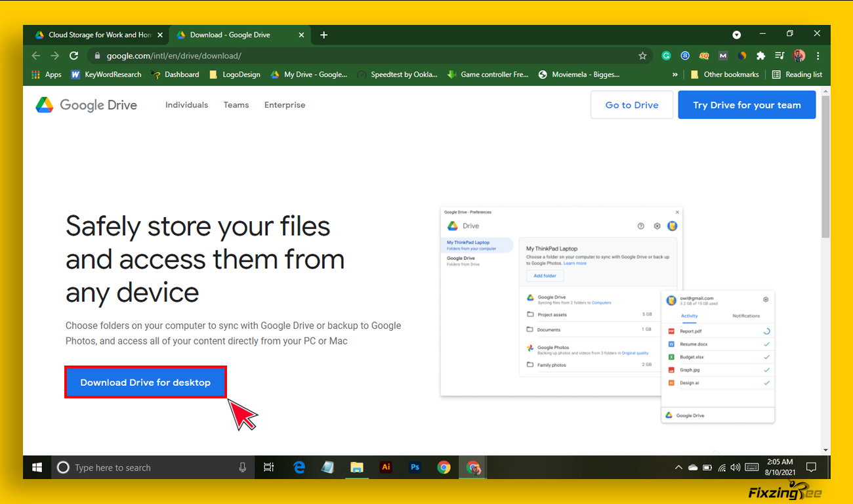The height and width of the screenshot is (504, 853).
Task: Open File Explorer in the taskbar
Action: click(357, 467)
